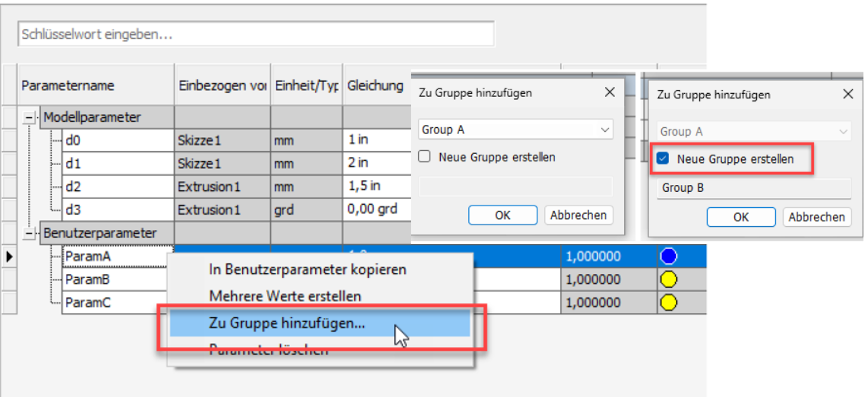This screenshot has height=397, width=868.
Task: Click the row selector arrow beside ParamA
Action: pyautogui.click(x=9, y=257)
